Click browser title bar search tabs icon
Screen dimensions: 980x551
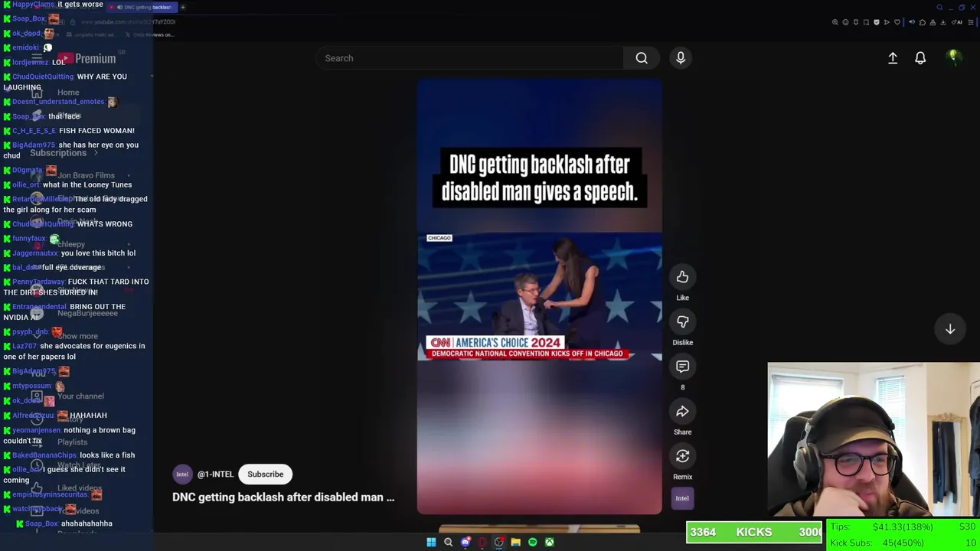point(939,8)
